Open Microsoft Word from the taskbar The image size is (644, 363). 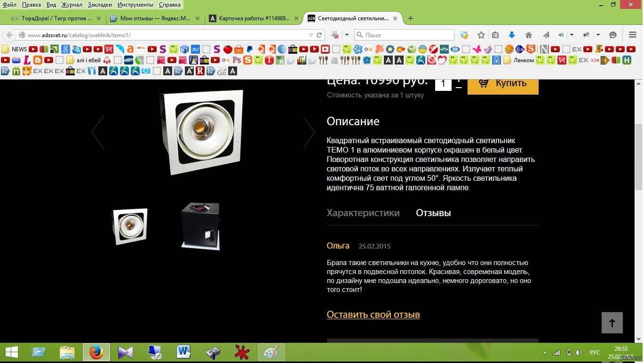click(x=183, y=352)
